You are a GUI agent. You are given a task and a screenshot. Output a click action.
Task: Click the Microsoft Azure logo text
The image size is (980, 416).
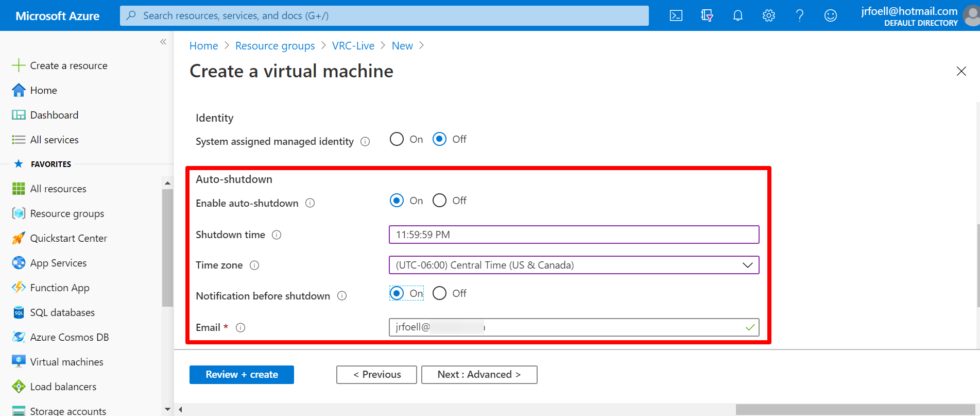pos(58,16)
